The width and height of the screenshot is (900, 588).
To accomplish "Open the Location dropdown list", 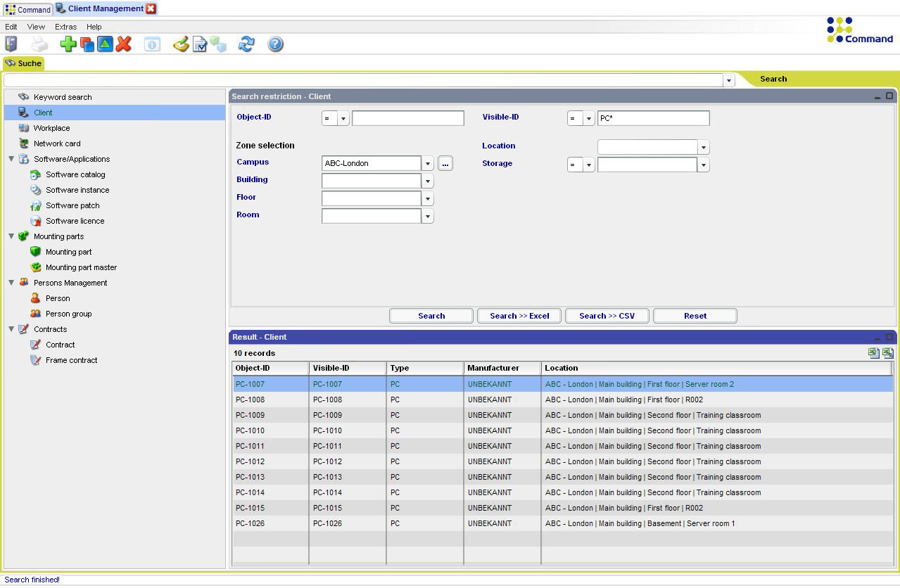I will pos(703,146).
